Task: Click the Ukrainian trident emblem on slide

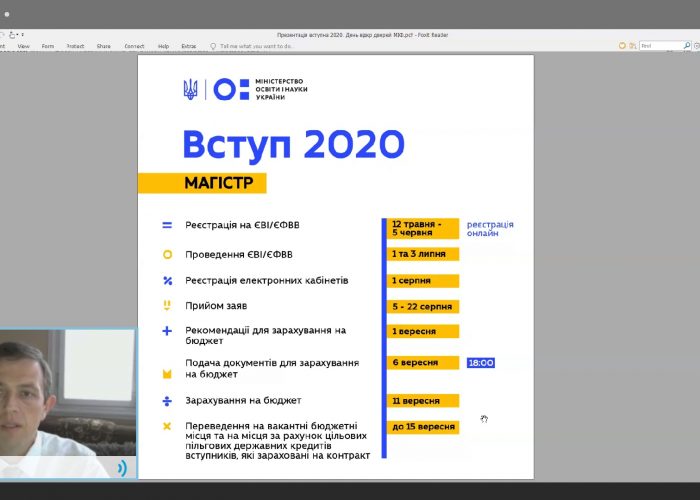Action: [191, 89]
